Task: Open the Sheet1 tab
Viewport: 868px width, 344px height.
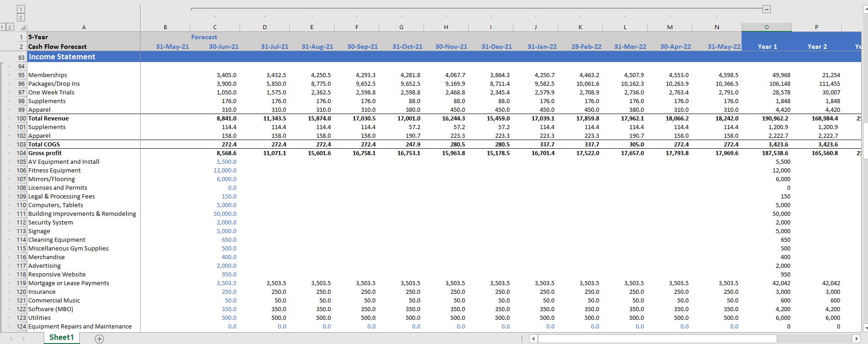Action: pos(62,338)
